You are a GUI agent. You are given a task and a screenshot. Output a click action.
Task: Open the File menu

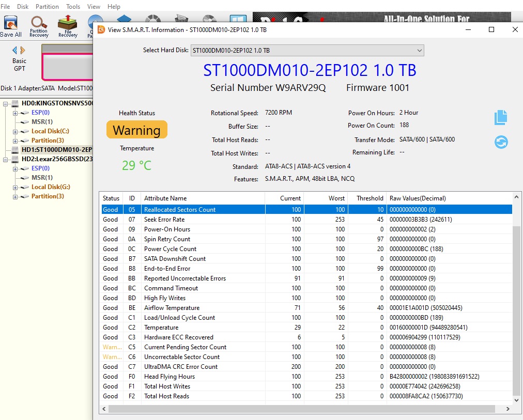tap(5, 7)
